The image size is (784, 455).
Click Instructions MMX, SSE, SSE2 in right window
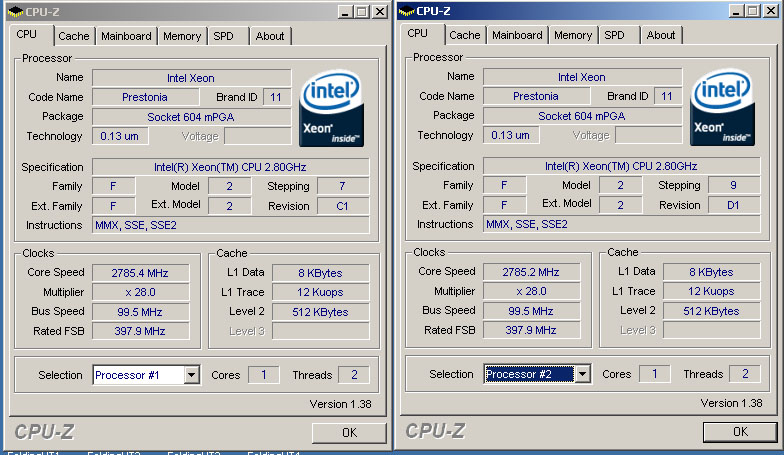622,224
